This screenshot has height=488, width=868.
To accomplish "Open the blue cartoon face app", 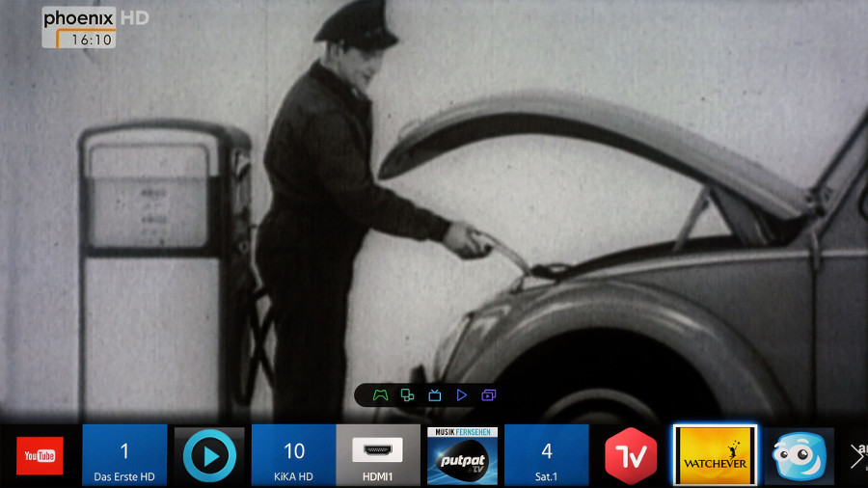I will point(799,455).
